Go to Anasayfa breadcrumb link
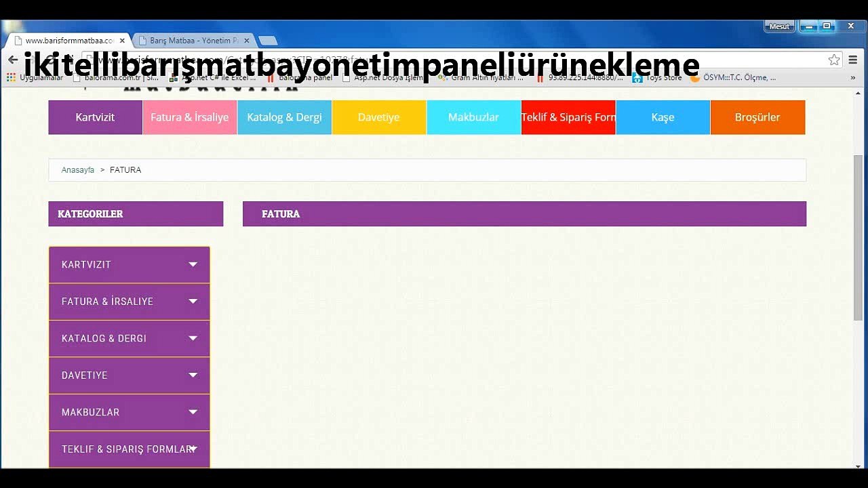The image size is (868, 488). pyautogui.click(x=78, y=170)
